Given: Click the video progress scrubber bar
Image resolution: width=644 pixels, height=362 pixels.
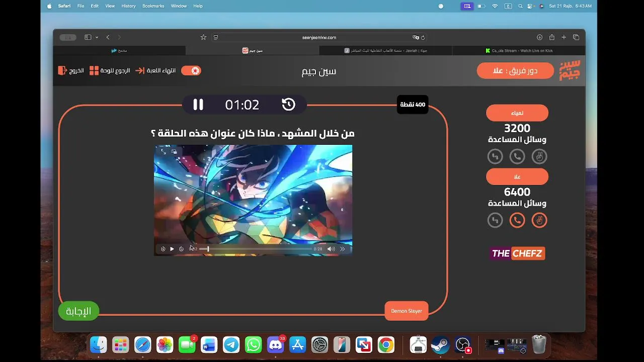Looking at the screenshot, I should [x=255, y=249].
